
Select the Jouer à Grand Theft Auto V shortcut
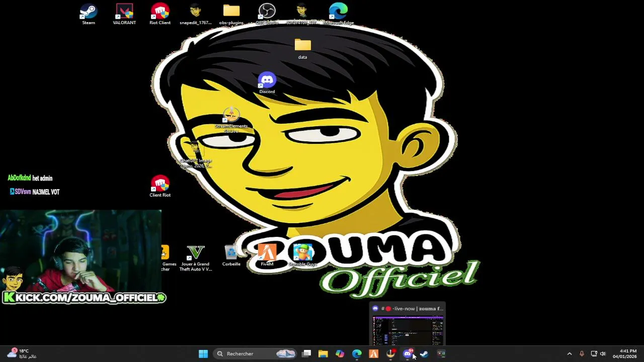(196, 258)
